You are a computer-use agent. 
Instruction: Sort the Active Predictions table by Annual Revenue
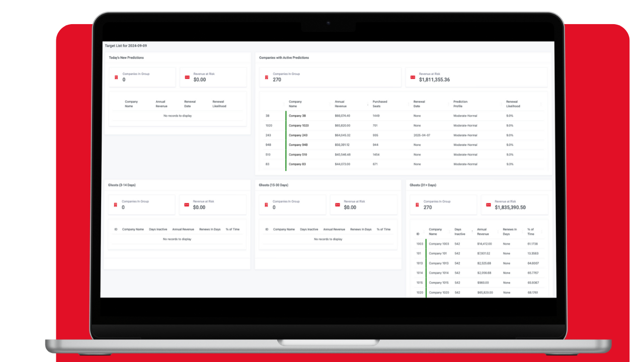click(342, 103)
